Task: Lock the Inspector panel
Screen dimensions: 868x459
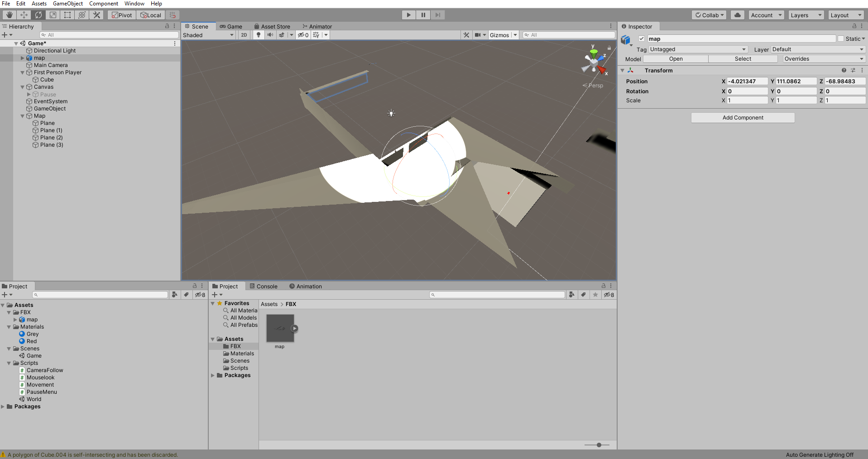Action: (x=854, y=26)
